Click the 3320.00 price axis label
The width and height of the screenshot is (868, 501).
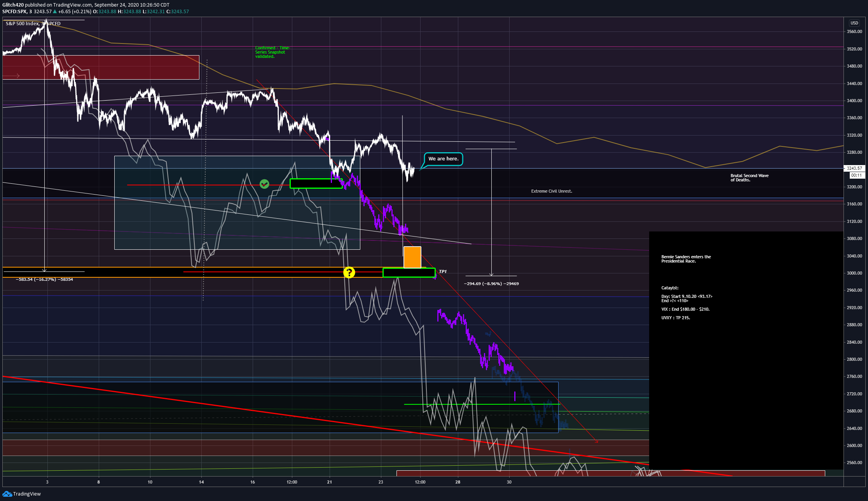[854, 135]
